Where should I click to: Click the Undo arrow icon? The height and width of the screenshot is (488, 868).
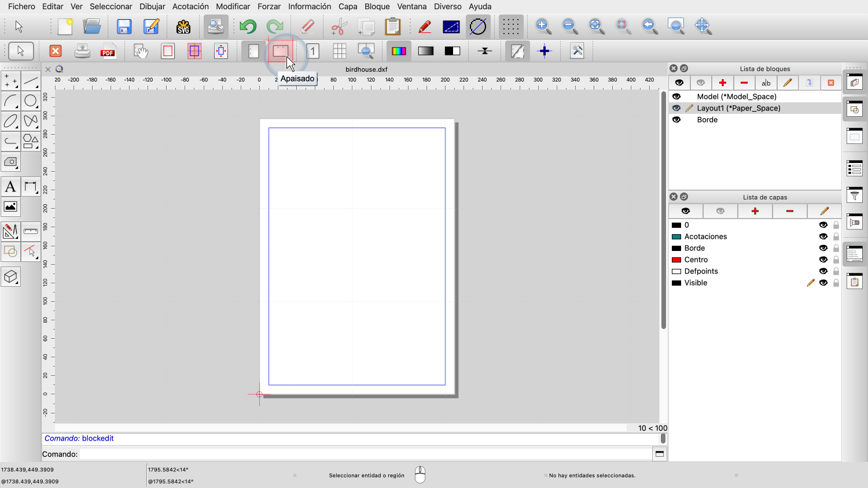pos(248,27)
